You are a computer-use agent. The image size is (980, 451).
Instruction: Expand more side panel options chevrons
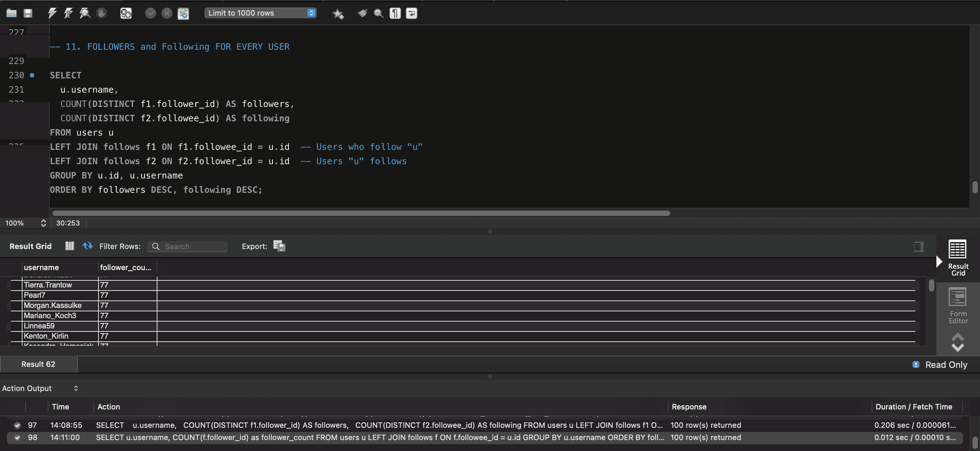[x=958, y=343]
